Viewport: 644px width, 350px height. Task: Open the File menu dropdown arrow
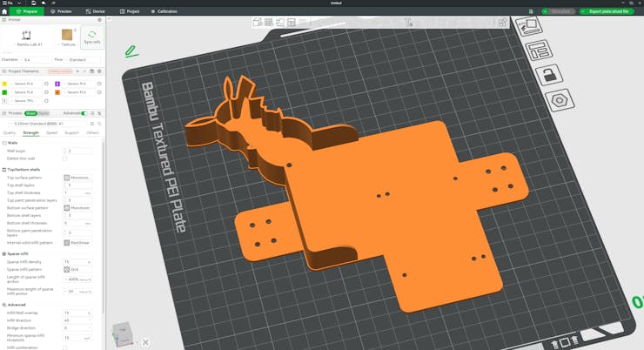coord(19,3)
